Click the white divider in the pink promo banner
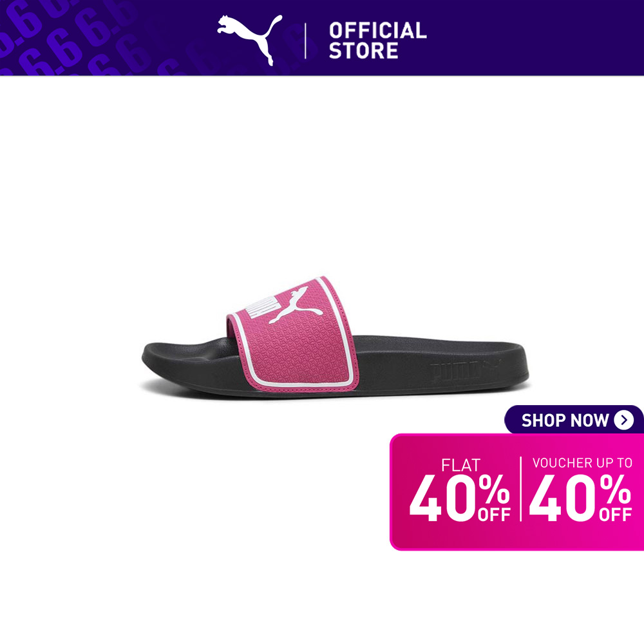 pyautogui.click(x=520, y=489)
